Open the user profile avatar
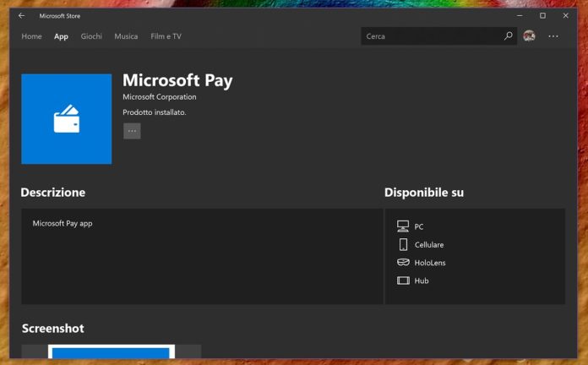Image resolution: width=588 pixels, height=365 pixels. point(529,36)
